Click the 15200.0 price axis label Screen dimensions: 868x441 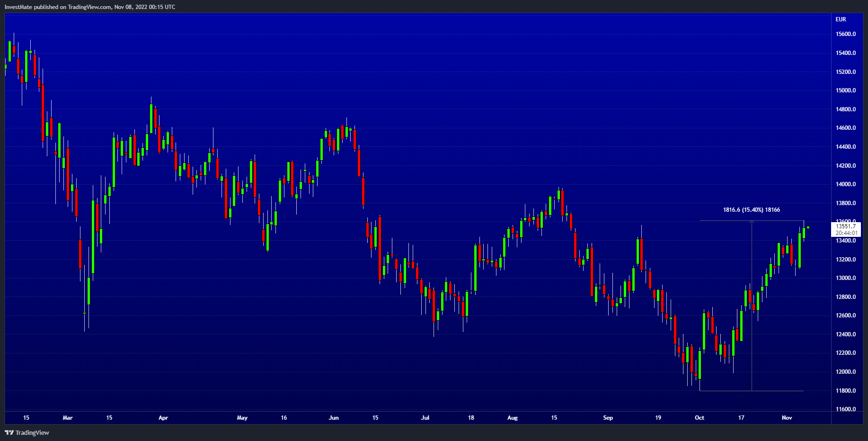[846, 72]
